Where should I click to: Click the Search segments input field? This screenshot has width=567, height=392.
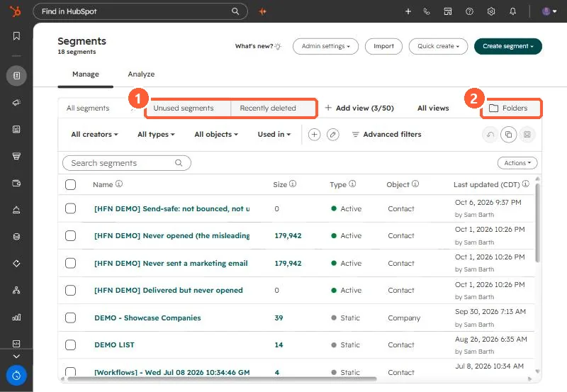point(127,163)
